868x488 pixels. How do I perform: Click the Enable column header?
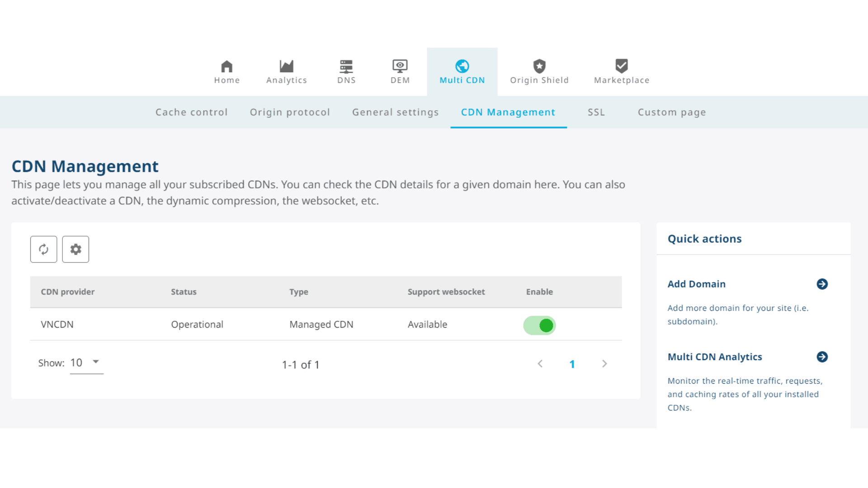click(x=539, y=292)
